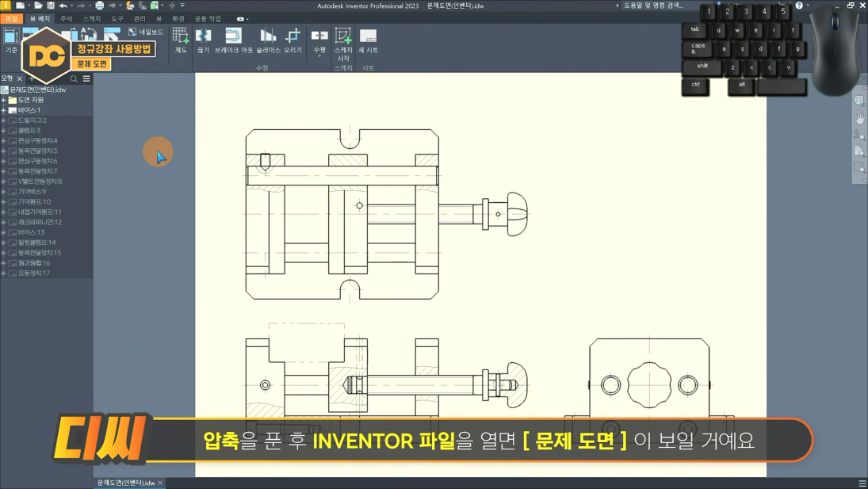Expand the 도면 자원 folder node
Image resolution: width=868 pixels, height=489 pixels.
pyautogui.click(x=3, y=100)
